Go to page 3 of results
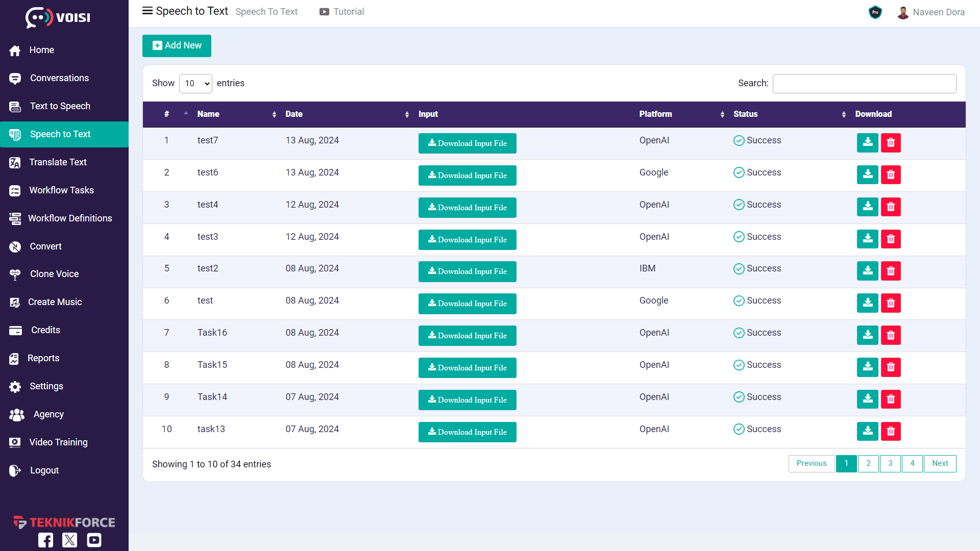This screenshot has height=551, width=980. 890,464
